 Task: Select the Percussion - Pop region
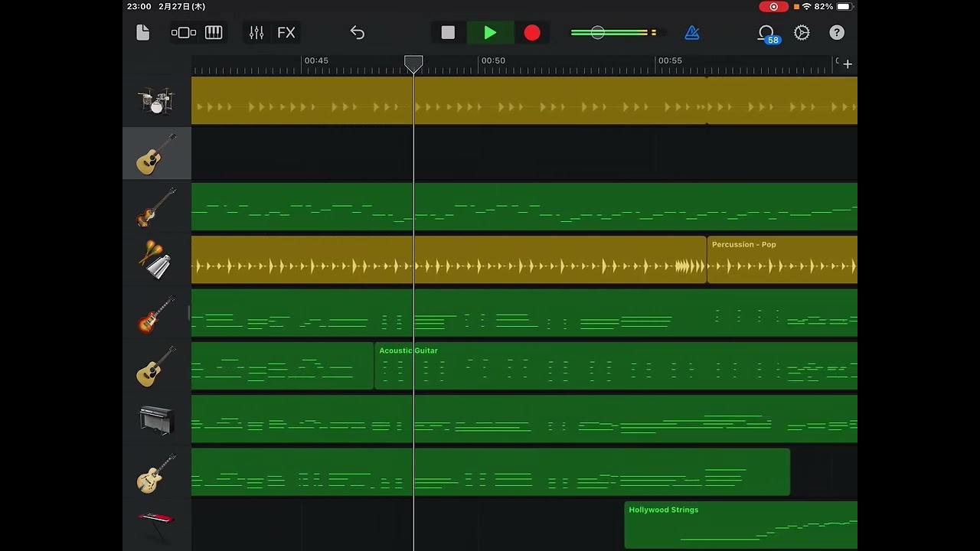coord(781,260)
